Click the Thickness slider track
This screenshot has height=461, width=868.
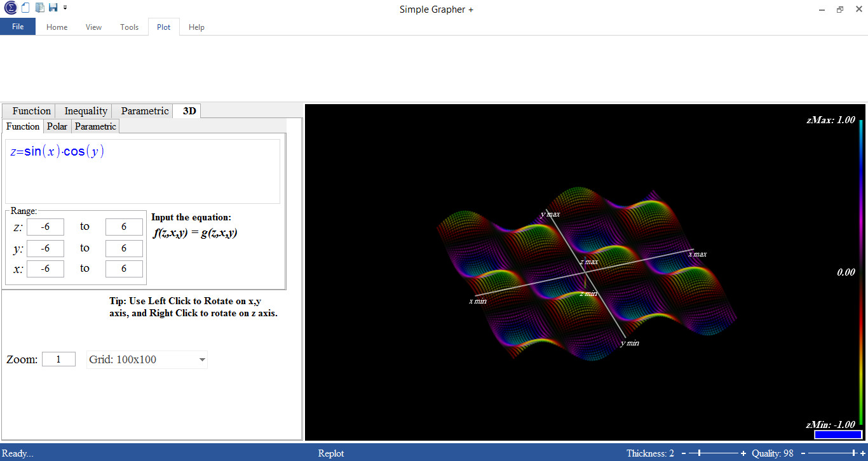click(x=714, y=453)
